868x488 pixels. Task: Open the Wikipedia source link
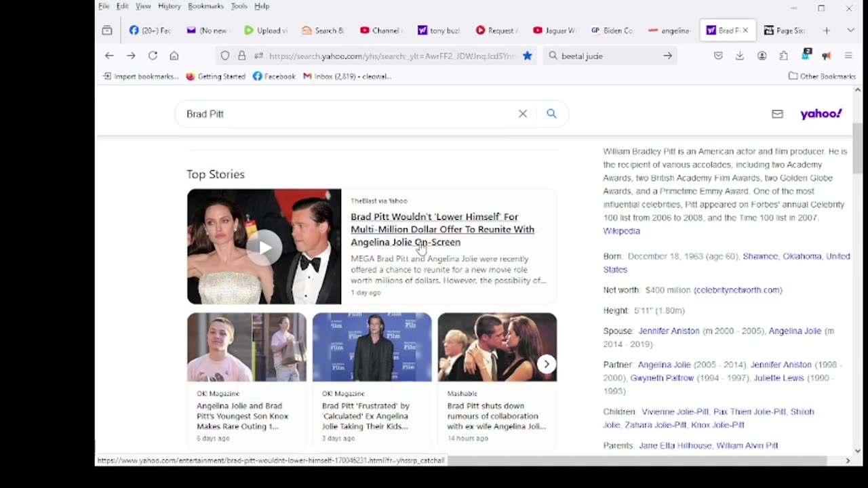click(621, 231)
